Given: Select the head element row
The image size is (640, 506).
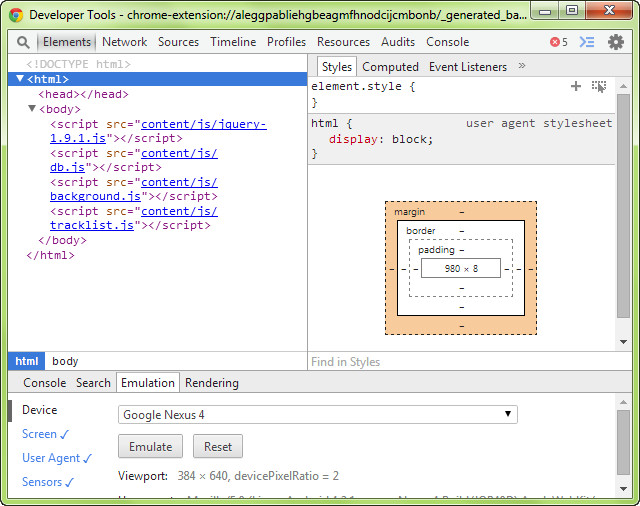Looking at the screenshot, I should pos(83,94).
